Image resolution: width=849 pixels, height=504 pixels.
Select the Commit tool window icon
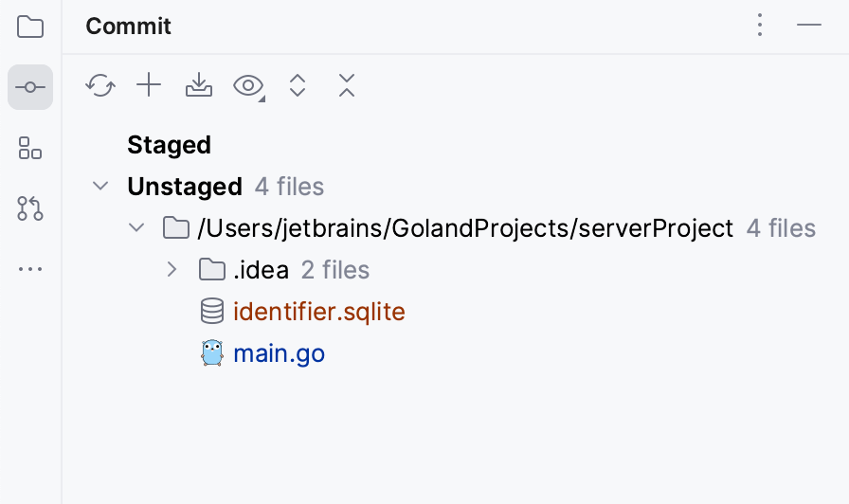30,87
